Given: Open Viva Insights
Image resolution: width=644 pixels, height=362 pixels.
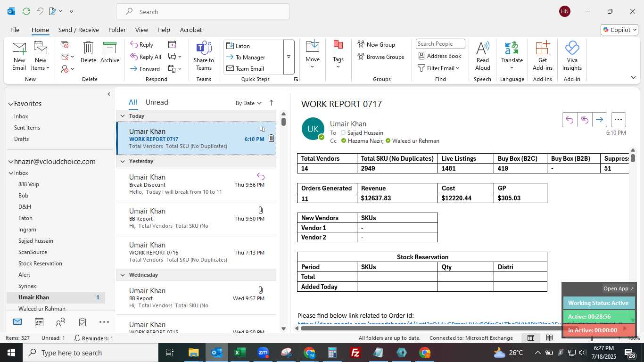Looking at the screenshot, I should point(572,56).
